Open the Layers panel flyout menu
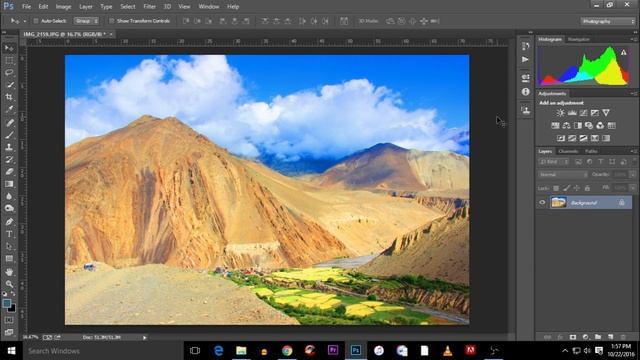Screen dimensions: 640x360 click(633, 151)
